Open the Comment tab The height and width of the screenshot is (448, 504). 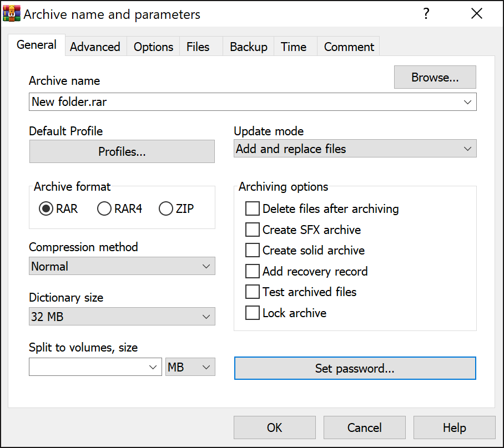[349, 47]
